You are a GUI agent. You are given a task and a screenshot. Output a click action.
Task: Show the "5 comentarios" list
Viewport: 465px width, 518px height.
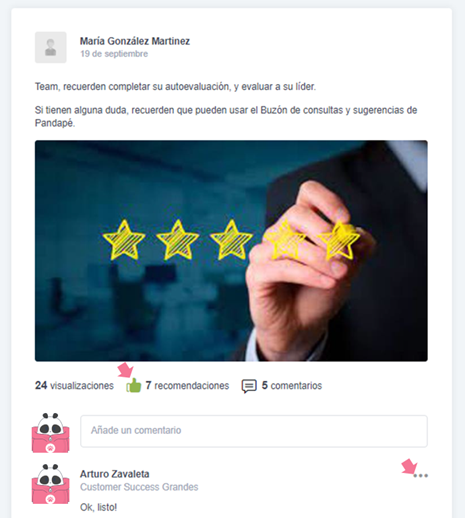click(292, 386)
